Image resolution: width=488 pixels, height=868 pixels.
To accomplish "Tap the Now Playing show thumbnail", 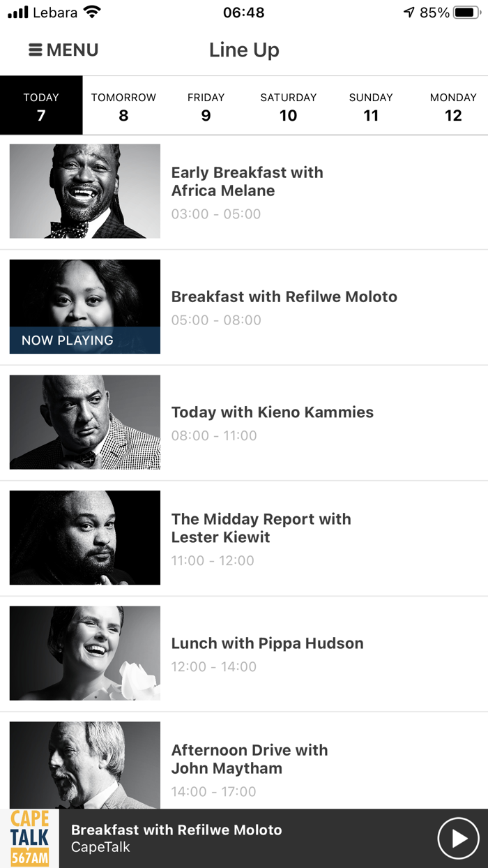I will tap(85, 306).
